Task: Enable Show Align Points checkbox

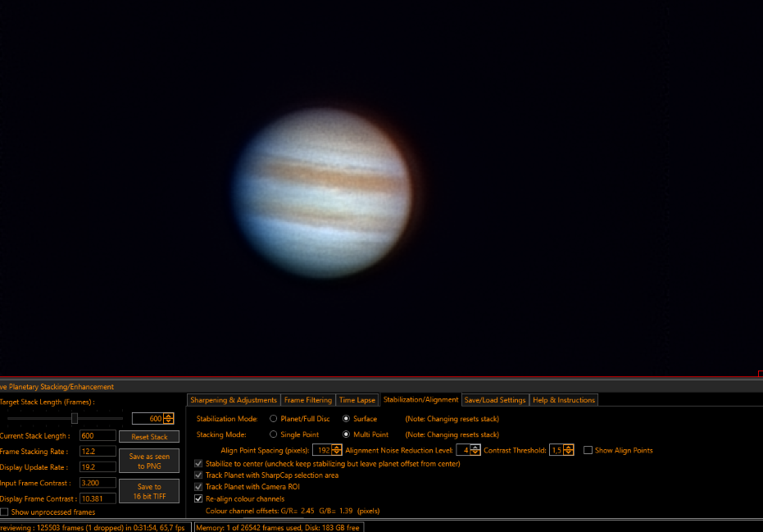Action: click(588, 450)
